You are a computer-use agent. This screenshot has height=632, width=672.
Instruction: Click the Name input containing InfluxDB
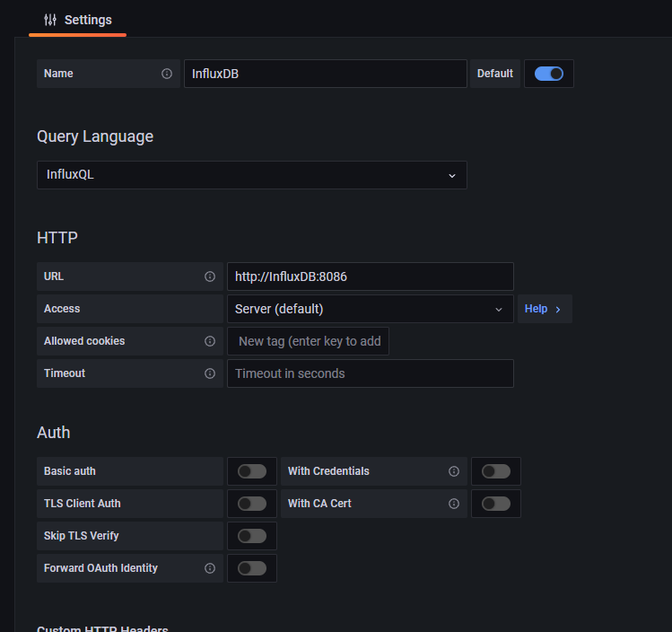326,74
